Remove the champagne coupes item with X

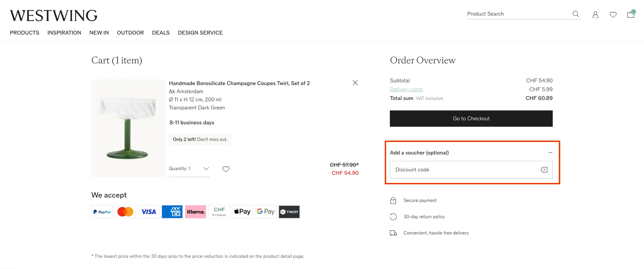point(355,83)
